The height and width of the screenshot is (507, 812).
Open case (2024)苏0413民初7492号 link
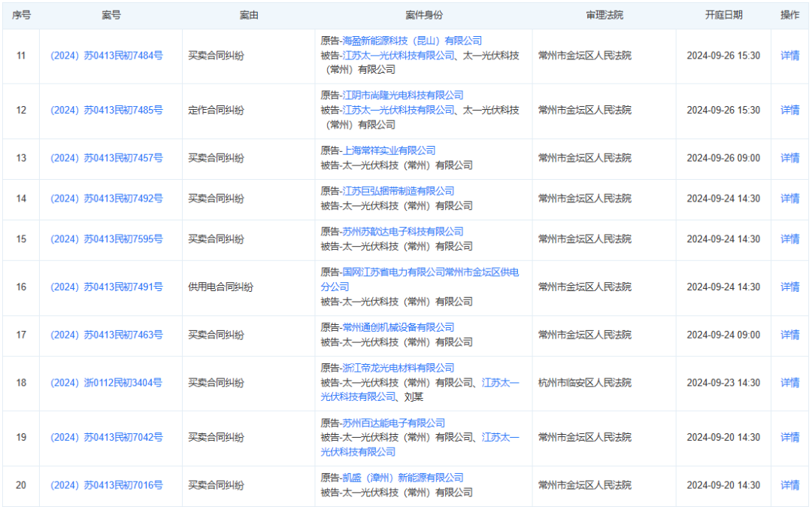point(106,199)
